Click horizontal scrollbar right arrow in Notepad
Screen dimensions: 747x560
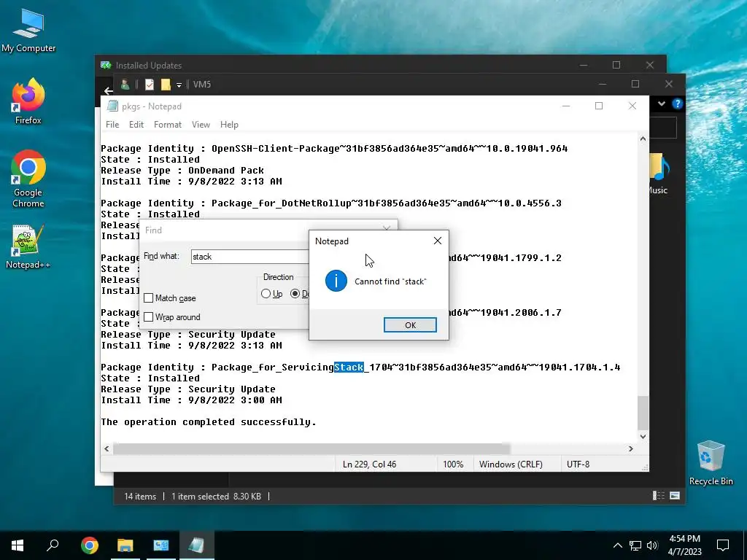tap(631, 448)
